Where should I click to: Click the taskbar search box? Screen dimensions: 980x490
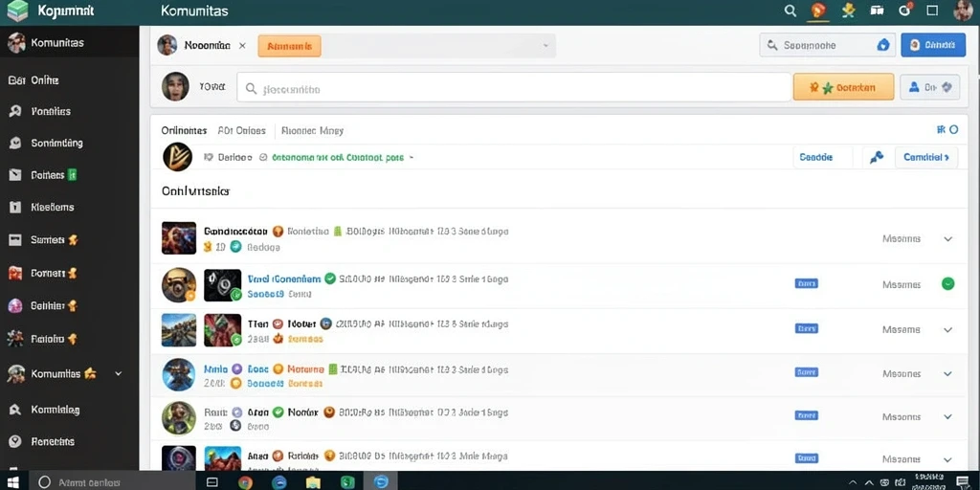[113, 482]
